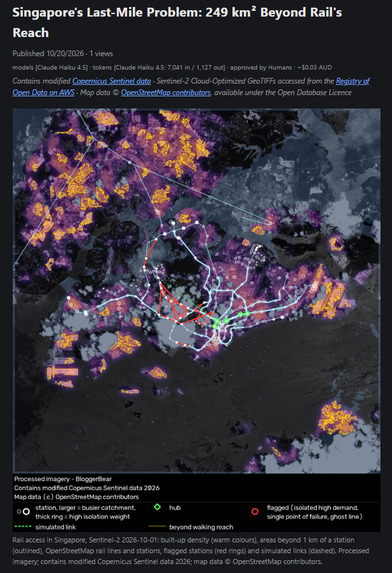Click the image caption beginning 'Rail access in Singapore'
392x573 pixels.
click(x=191, y=550)
